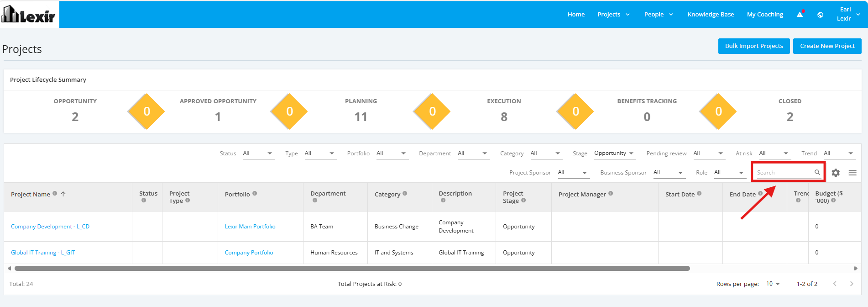Click Create New Project button
The image size is (868, 307).
[x=827, y=46]
